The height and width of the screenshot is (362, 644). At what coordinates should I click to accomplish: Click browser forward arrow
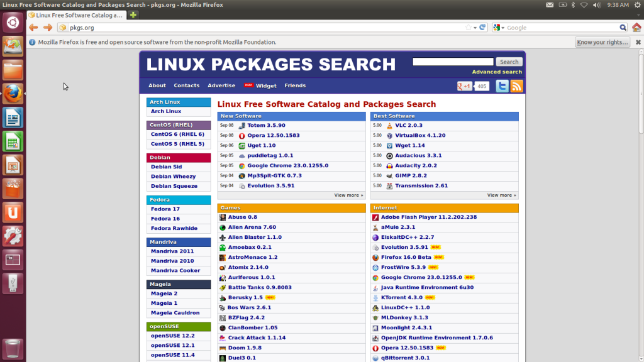(48, 28)
